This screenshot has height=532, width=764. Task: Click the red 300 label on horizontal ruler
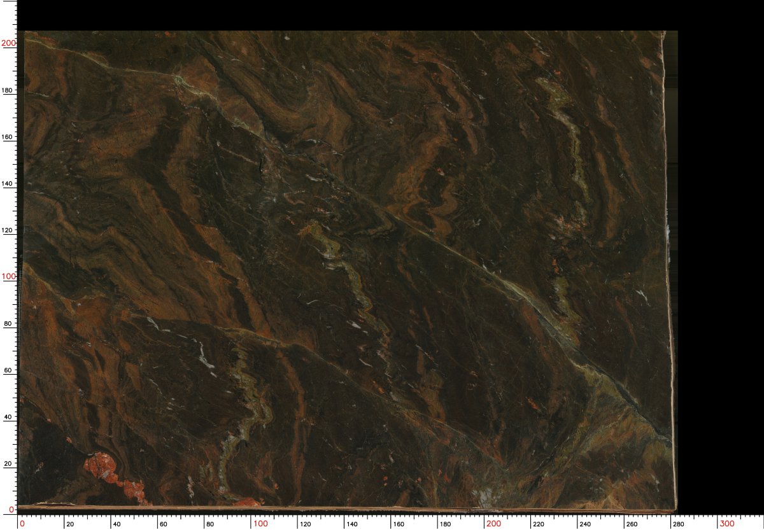point(727,524)
